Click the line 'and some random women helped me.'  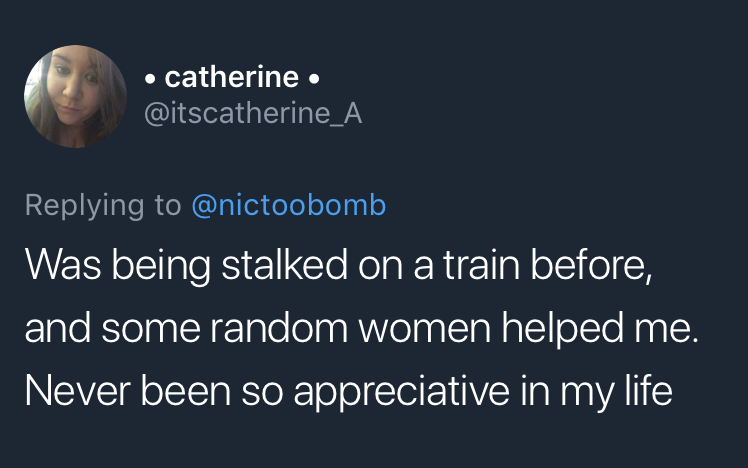pos(361,330)
